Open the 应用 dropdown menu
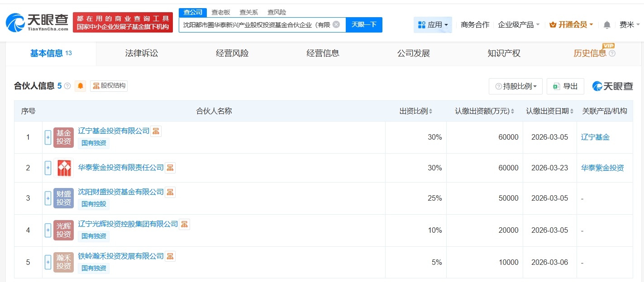 click(433, 25)
